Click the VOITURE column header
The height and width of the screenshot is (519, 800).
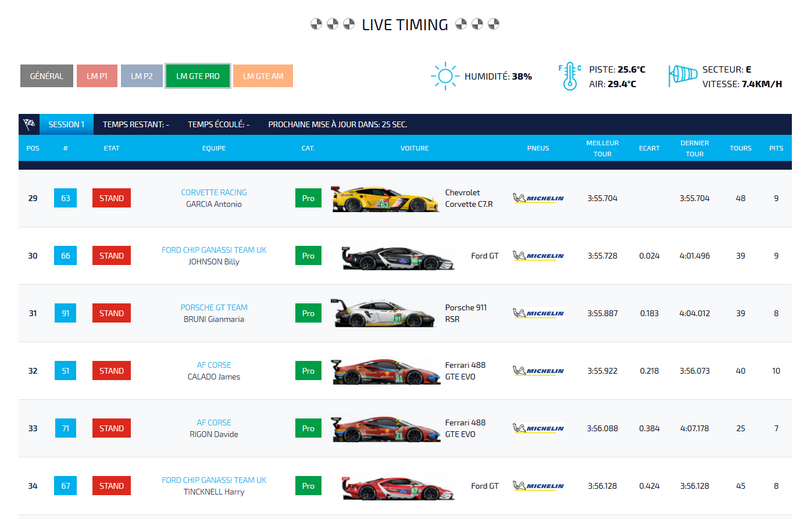(414, 149)
